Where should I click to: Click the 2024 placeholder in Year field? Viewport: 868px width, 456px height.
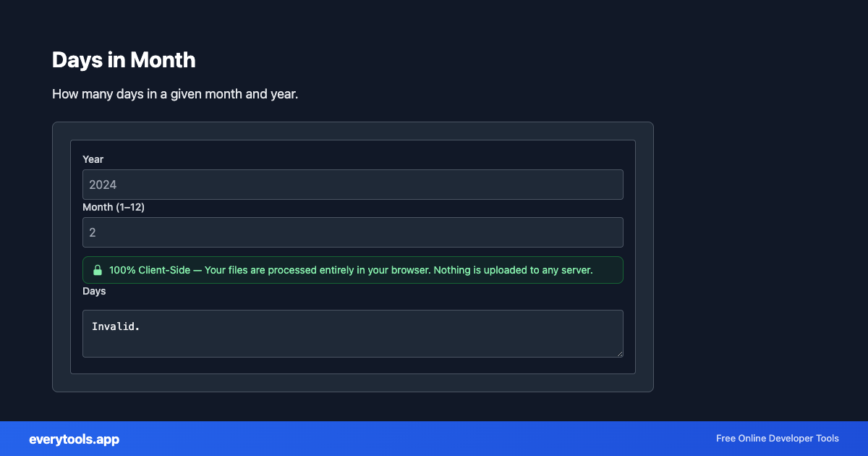(101, 185)
